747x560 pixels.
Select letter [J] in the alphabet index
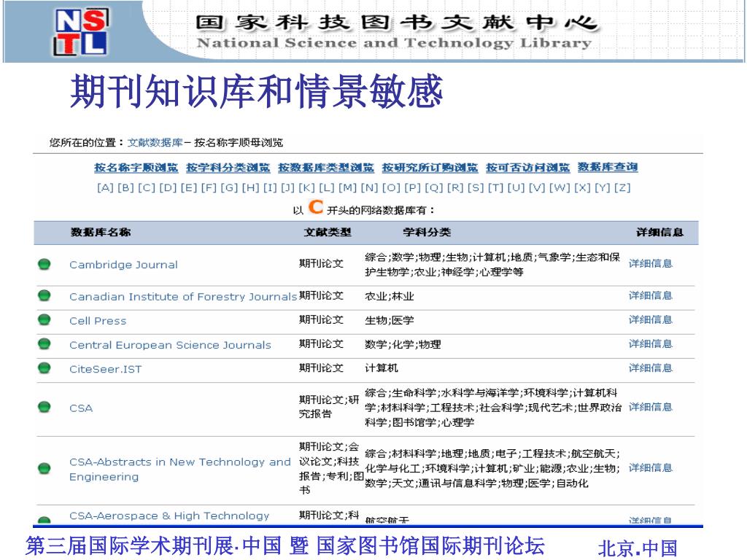click(x=287, y=187)
